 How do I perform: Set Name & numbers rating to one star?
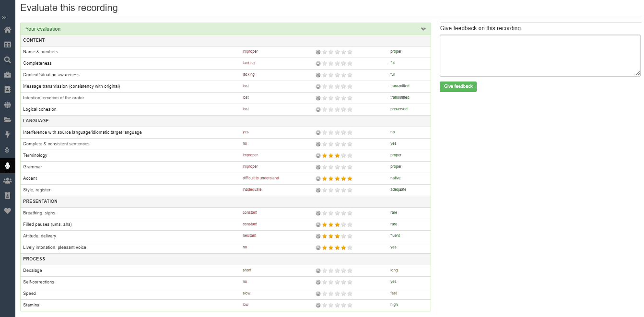[325, 52]
